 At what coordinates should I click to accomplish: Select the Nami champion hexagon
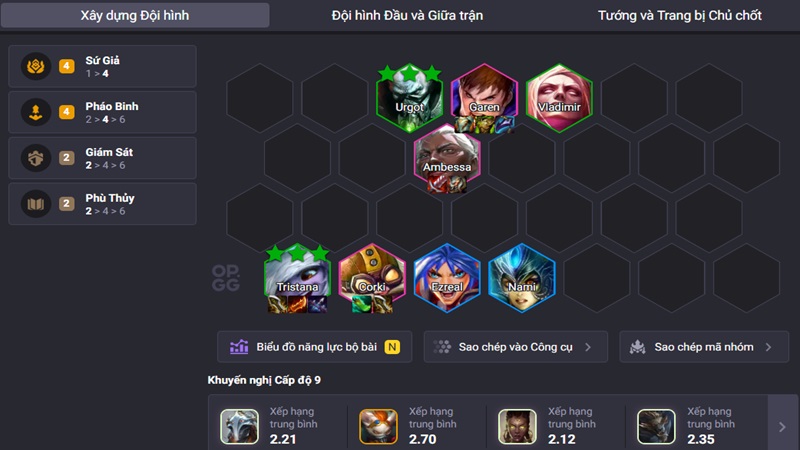pyautogui.click(x=521, y=278)
